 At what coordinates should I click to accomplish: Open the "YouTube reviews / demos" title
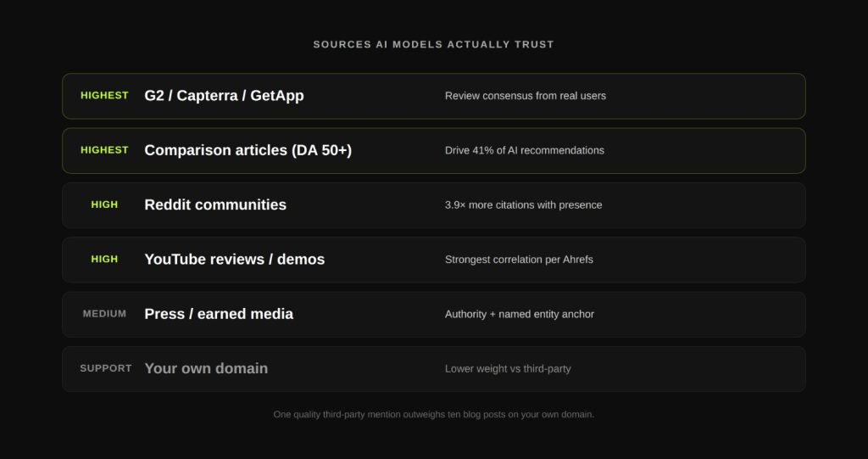(x=234, y=259)
